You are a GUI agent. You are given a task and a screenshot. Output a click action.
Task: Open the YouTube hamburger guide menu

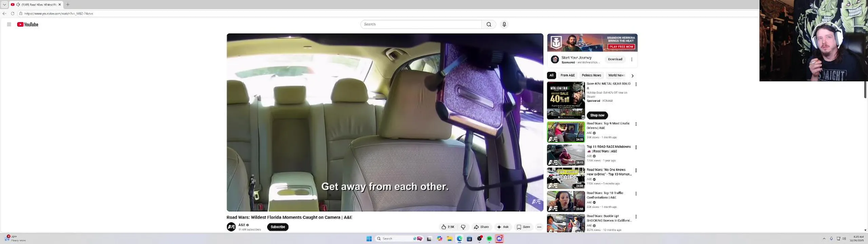coord(9,24)
